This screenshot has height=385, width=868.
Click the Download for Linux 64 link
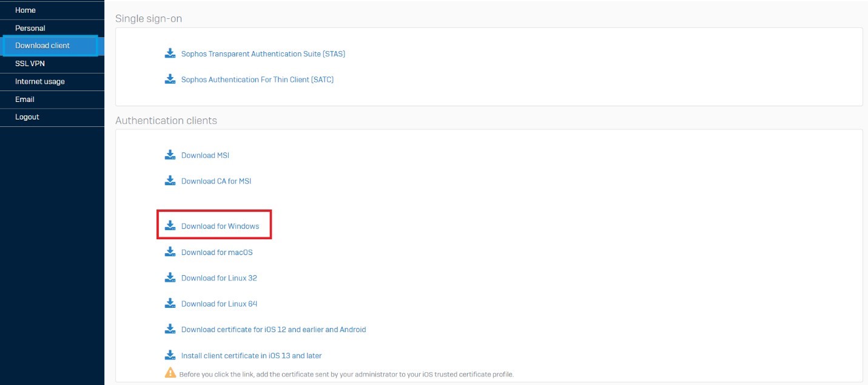219,304
